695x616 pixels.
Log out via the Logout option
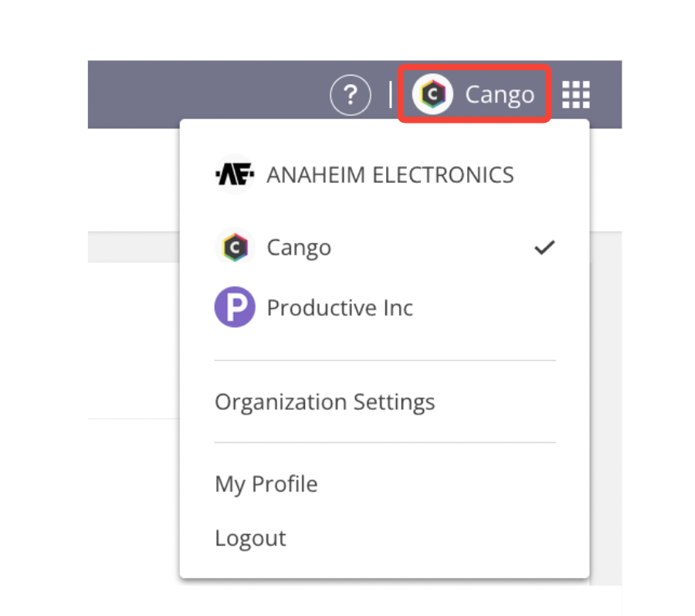tap(250, 538)
